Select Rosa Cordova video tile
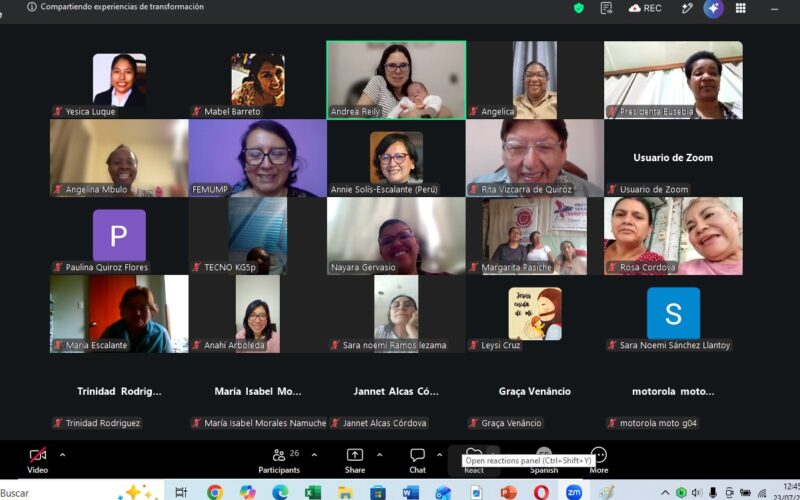 pyautogui.click(x=673, y=236)
